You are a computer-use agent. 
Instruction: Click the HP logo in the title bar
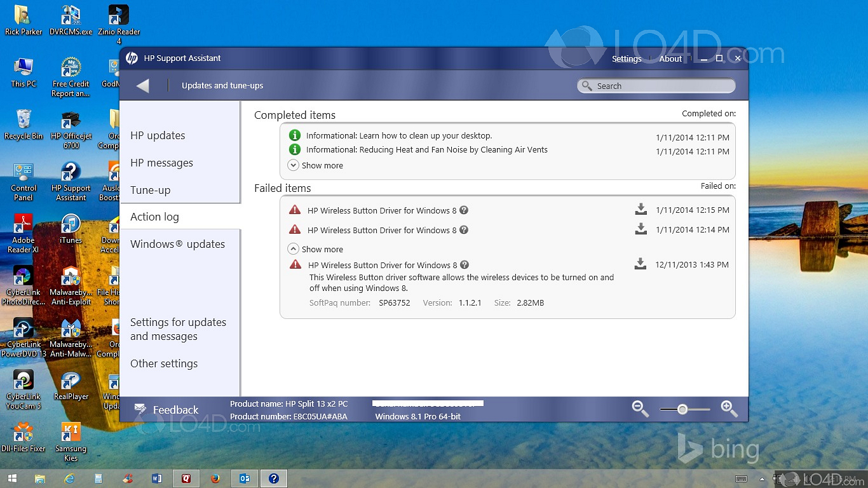[x=132, y=58]
